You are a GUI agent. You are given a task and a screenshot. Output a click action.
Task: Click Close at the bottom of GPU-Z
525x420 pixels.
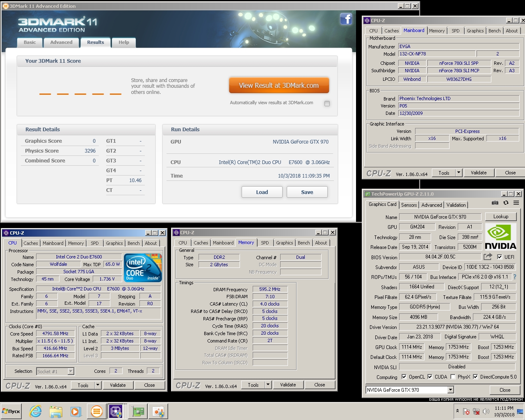[x=505, y=390]
